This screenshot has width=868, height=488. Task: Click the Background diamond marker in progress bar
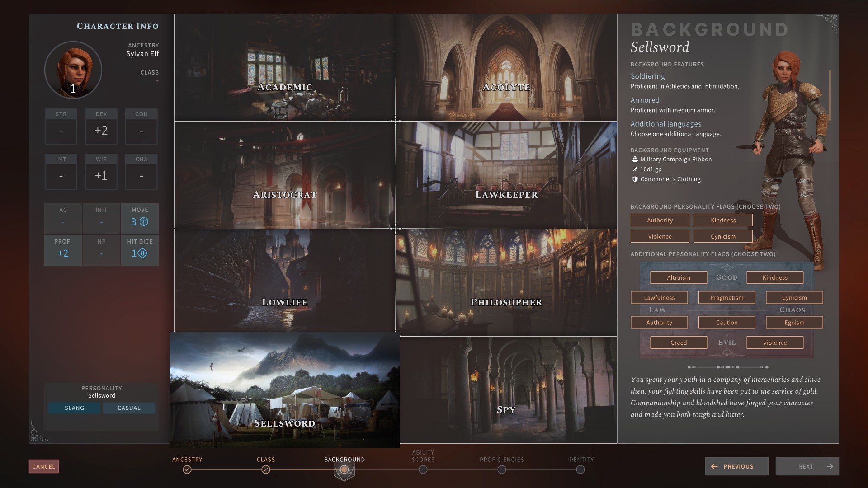point(344,470)
